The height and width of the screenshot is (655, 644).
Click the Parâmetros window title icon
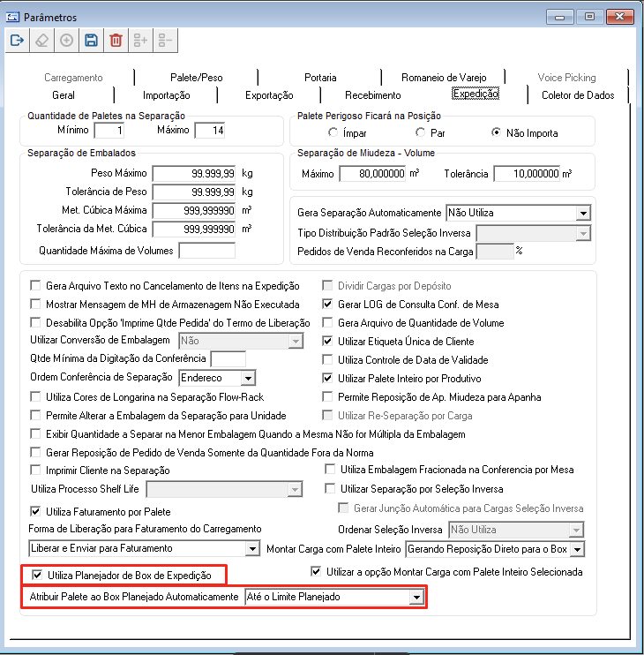(12, 17)
